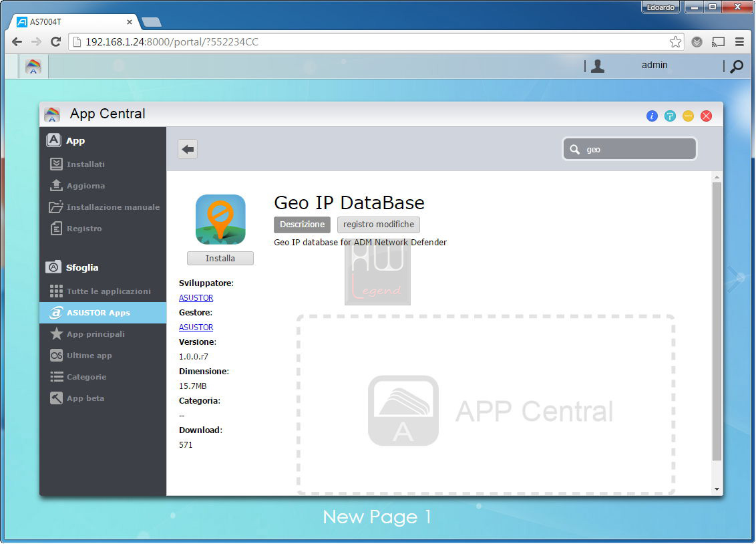
Task: Open a new browser tab
Action: (x=152, y=22)
